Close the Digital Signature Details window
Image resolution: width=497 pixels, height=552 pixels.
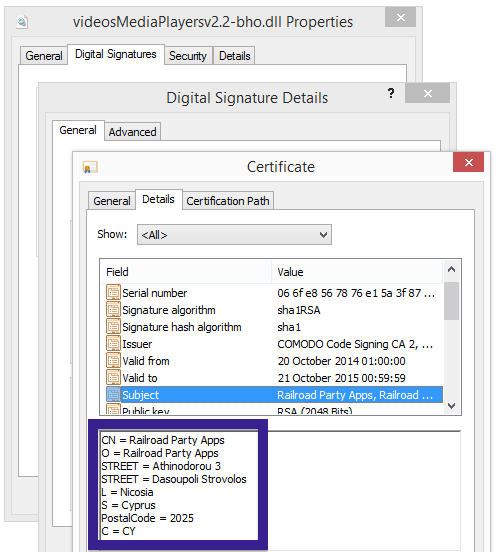click(427, 93)
